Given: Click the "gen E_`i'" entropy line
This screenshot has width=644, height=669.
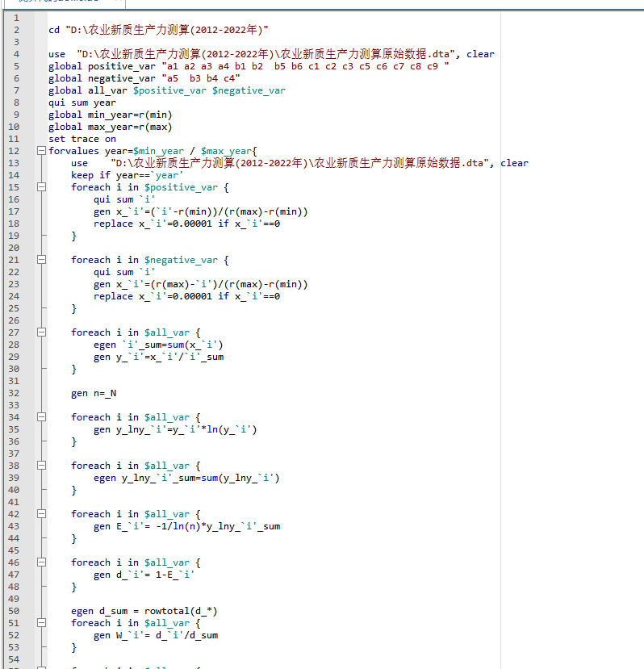Looking at the screenshot, I should point(187,526).
